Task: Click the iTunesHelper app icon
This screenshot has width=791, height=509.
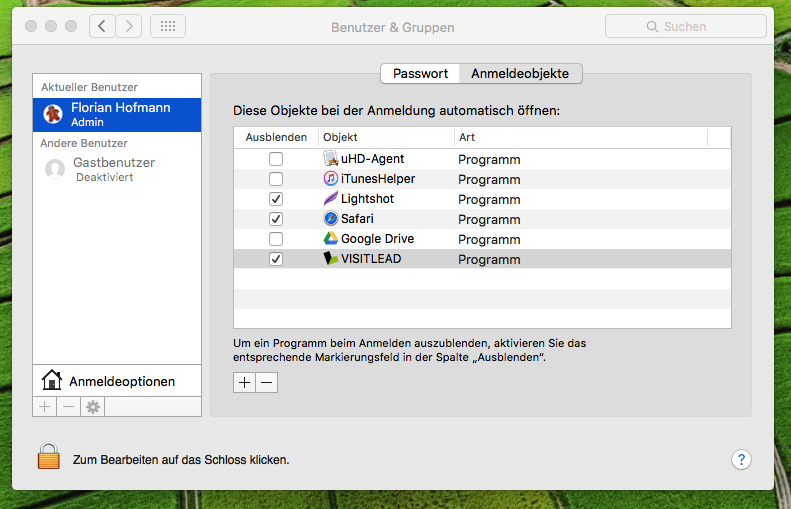Action: click(x=330, y=178)
